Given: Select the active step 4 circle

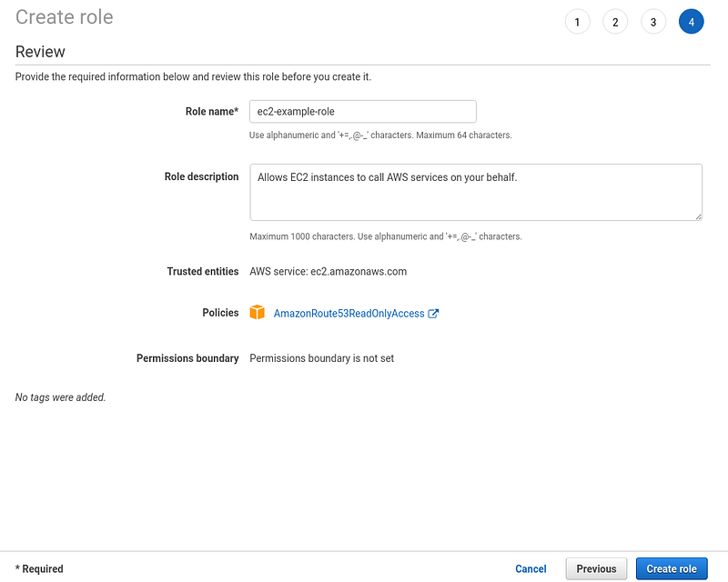Looking at the screenshot, I should pos(692,22).
